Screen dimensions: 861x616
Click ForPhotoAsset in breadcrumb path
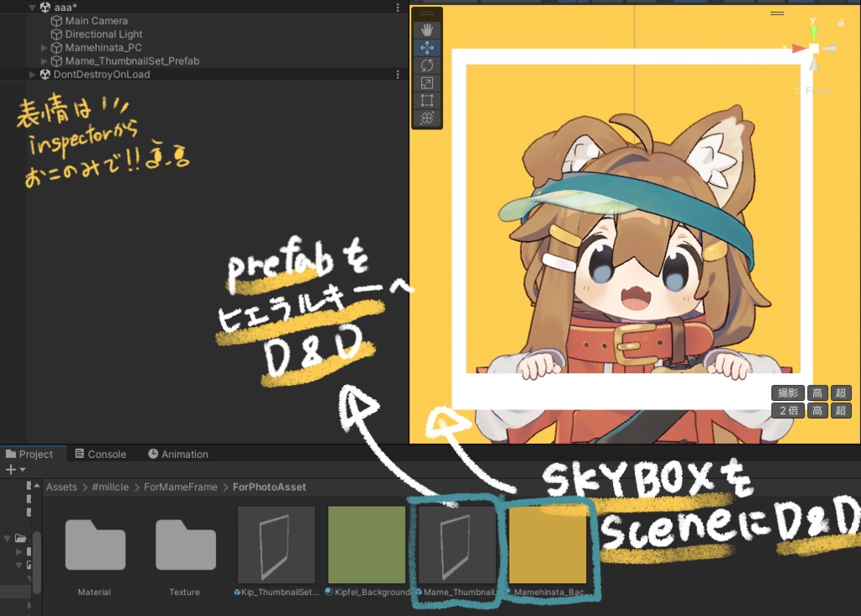click(x=269, y=487)
